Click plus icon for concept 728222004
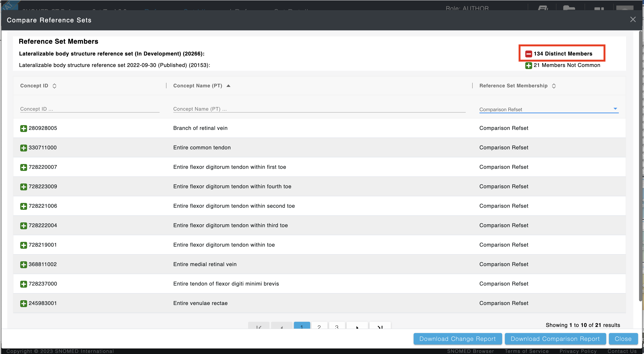The height and width of the screenshot is (354, 644). [x=23, y=226]
